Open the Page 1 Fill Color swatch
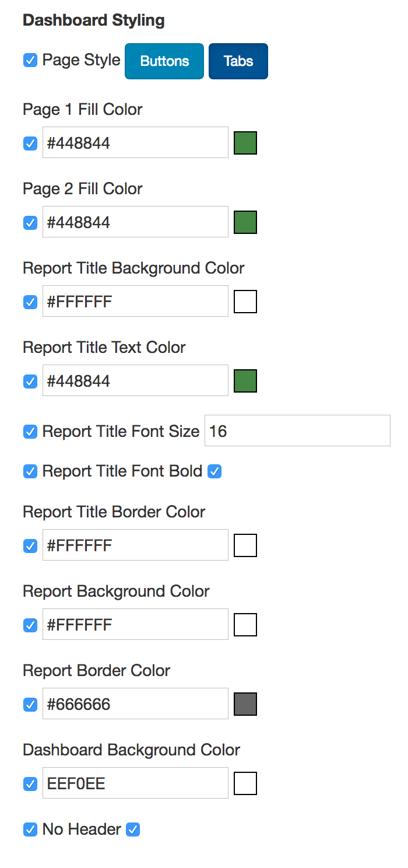The width and height of the screenshot is (408, 868). (x=245, y=142)
